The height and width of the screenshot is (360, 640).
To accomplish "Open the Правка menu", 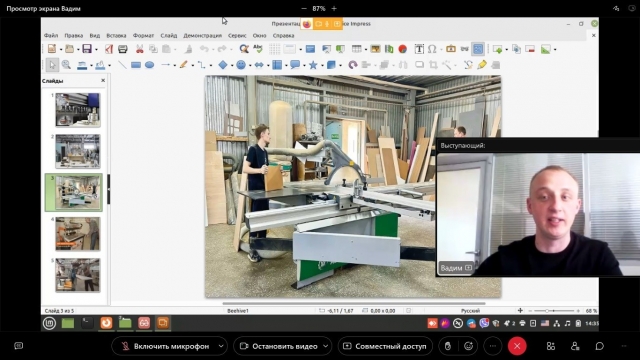I will pos(73,36).
